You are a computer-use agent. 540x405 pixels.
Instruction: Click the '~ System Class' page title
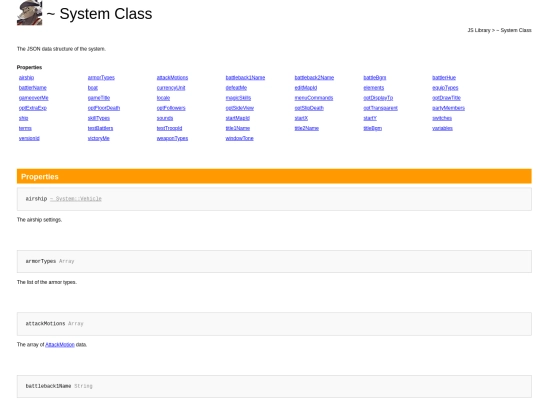point(99,14)
